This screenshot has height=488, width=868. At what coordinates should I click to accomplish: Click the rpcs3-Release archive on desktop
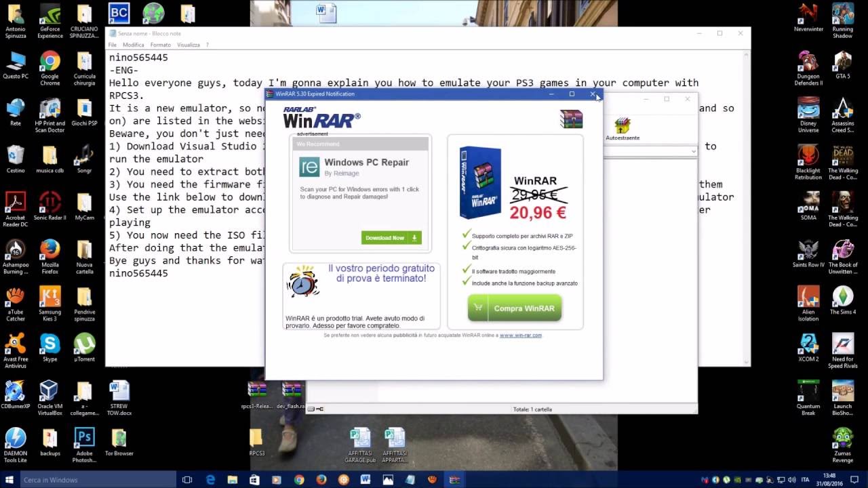tap(257, 395)
